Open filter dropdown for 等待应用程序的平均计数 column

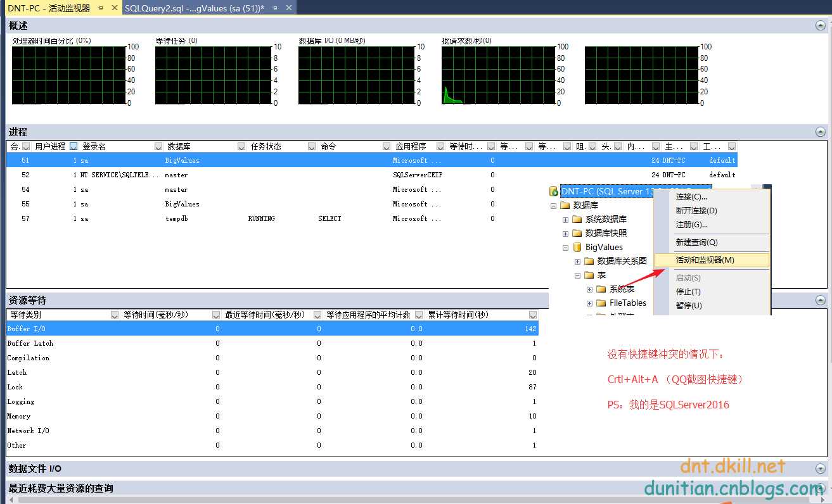click(x=419, y=315)
